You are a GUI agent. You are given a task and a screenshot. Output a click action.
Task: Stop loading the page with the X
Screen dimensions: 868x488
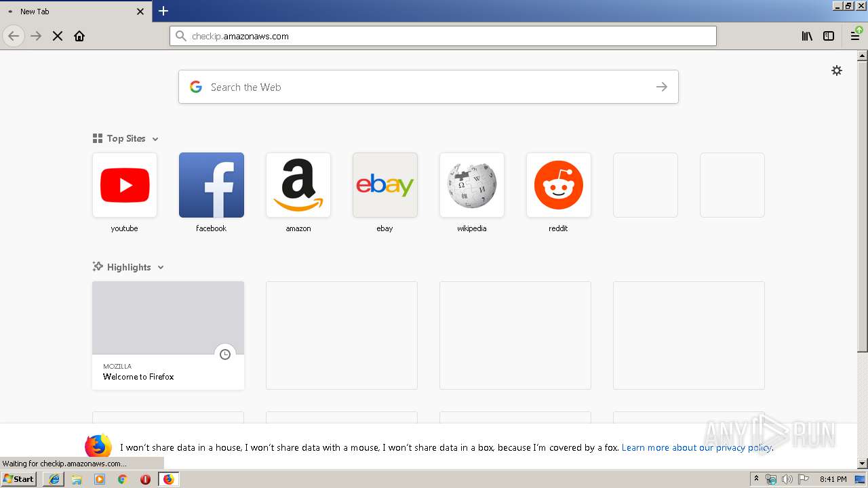[58, 36]
